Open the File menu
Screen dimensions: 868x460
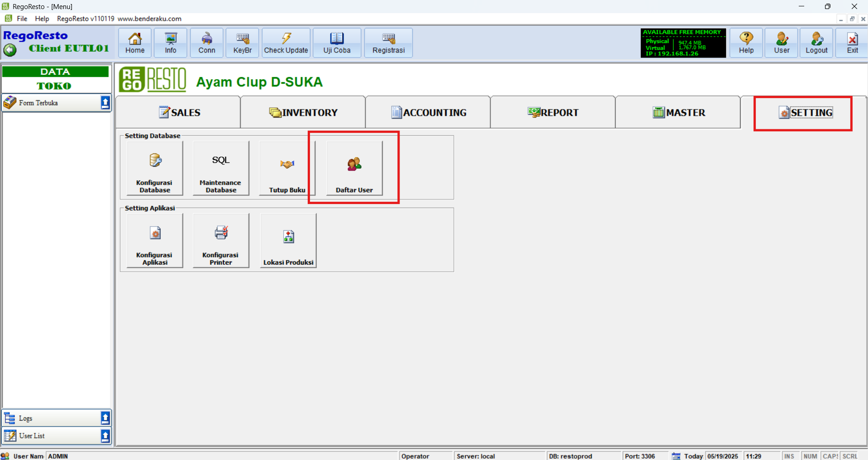22,19
